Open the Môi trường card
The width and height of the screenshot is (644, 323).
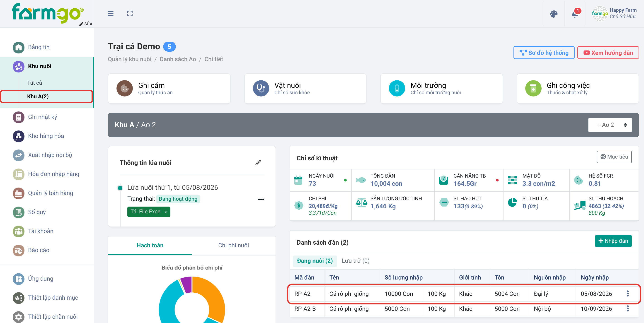pos(441,88)
